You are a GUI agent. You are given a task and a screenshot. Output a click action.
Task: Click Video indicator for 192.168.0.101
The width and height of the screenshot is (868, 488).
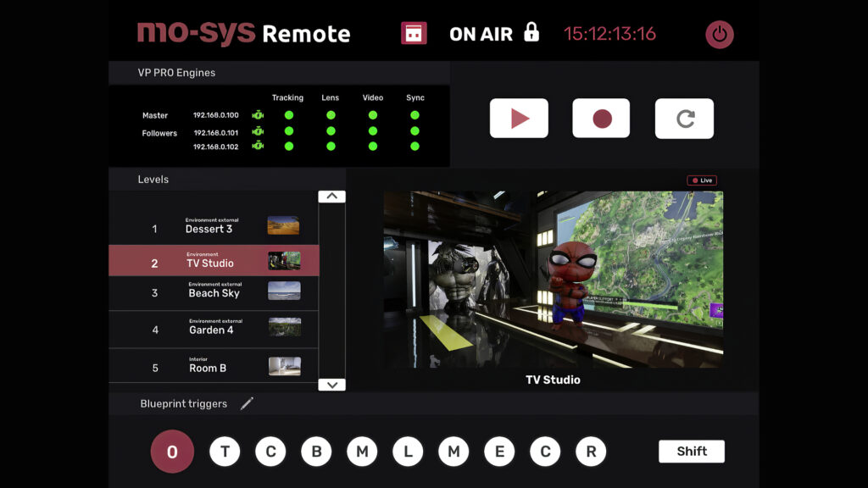pyautogui.click(x=373, y=131)
